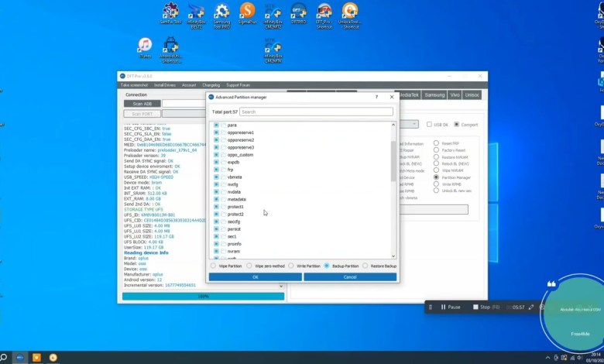Image resolution: width=604 pixels, height=364 pixels.
Task: Switch to the Samsung tab
Action: tap(434, 94)
